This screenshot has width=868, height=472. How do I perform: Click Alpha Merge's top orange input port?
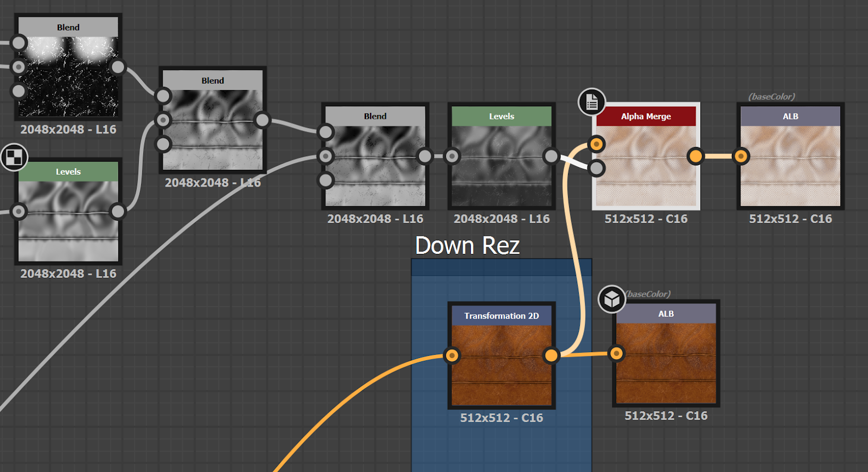pyautogui.click(x=597, y=144)
